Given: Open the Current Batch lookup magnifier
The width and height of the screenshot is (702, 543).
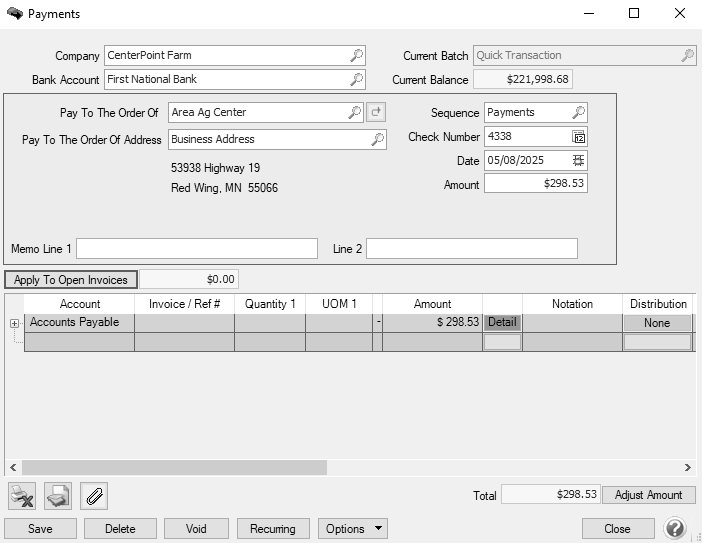Looking at the screenshot, I should click(x=687, y=56).
